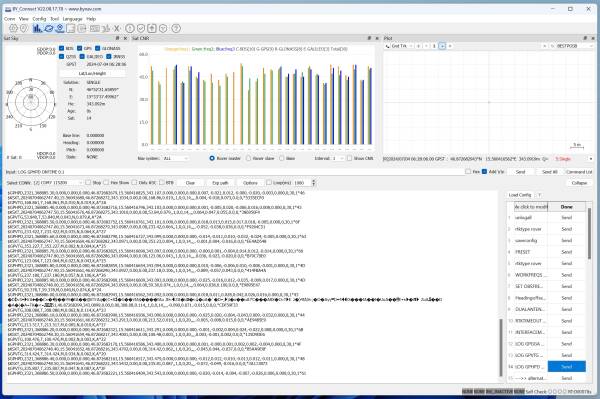Open the Command List button
This screenshot has height=399, width=600.
click(579, 172)
